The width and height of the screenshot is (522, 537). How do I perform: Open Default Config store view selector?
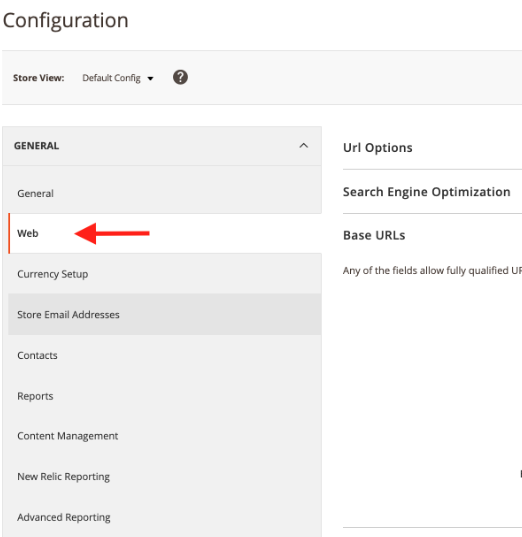tap(117, 78)
